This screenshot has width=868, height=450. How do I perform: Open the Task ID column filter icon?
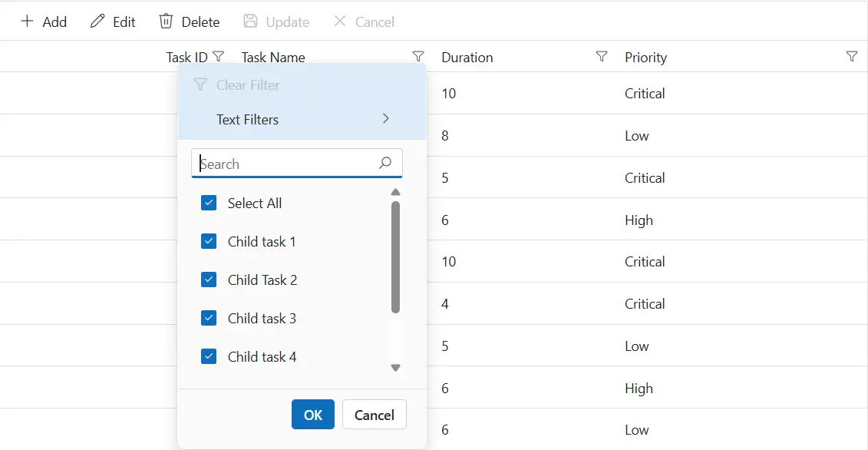pyautogui.click(x=219, y=56)
